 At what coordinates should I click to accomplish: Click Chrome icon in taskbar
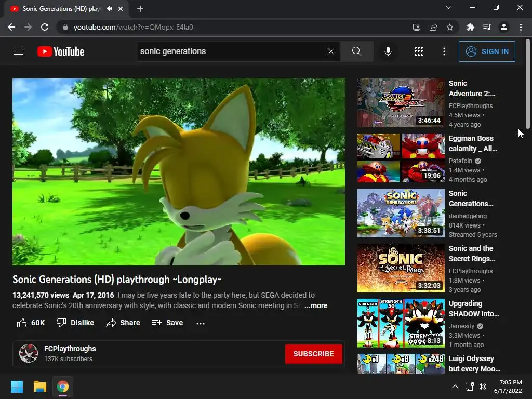(63, 387)
